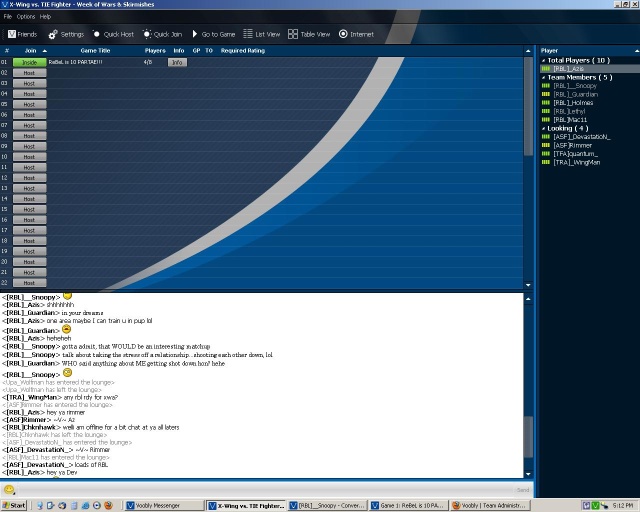Click Quick Host in the toolbar
640x512 pixels.
(x=113, y=34)
